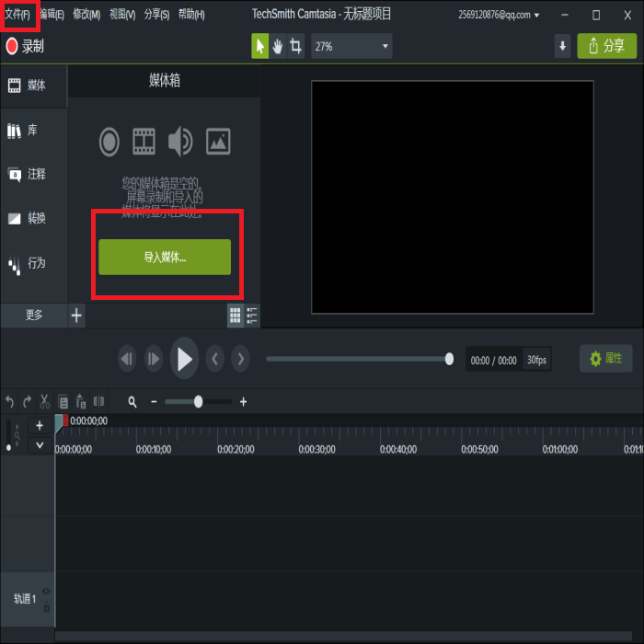Click the timeline magnifier zoom icon

click(132, 402)
